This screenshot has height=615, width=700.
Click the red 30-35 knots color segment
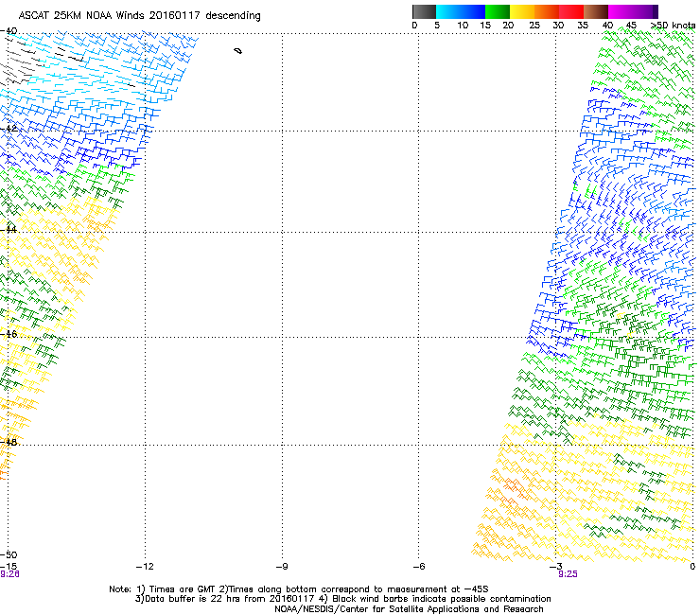click(x=571, y=11)
